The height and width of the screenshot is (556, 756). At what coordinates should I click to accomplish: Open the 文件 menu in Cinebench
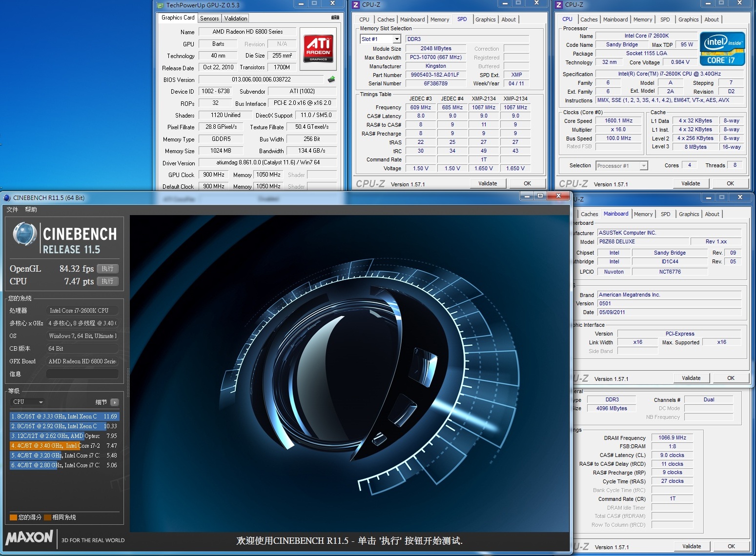coord(12,210)
